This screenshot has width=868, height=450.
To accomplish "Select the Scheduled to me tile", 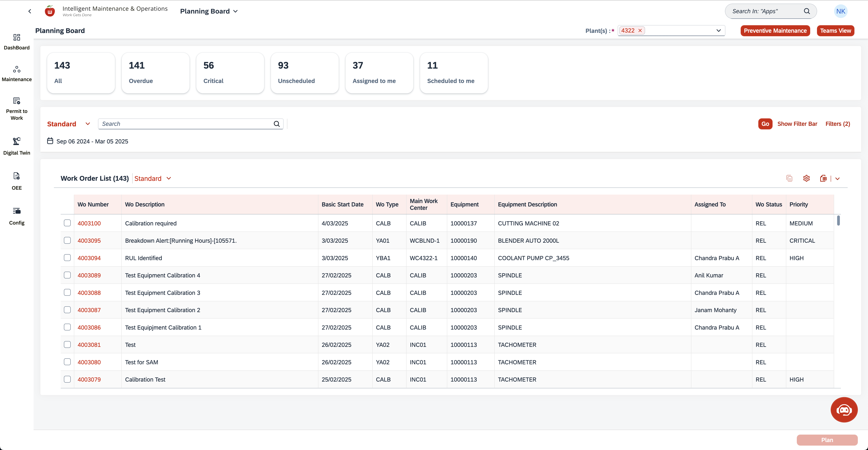I will [x=454, y=73].
